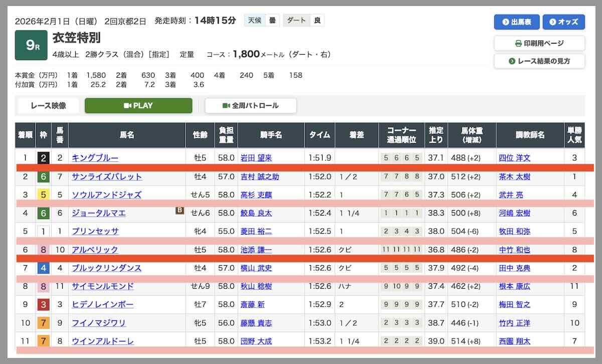The height and width of the screenshot is (364, 602).
Task: Open jockey 横山 武史 link
Action: [x=256, y=268]
